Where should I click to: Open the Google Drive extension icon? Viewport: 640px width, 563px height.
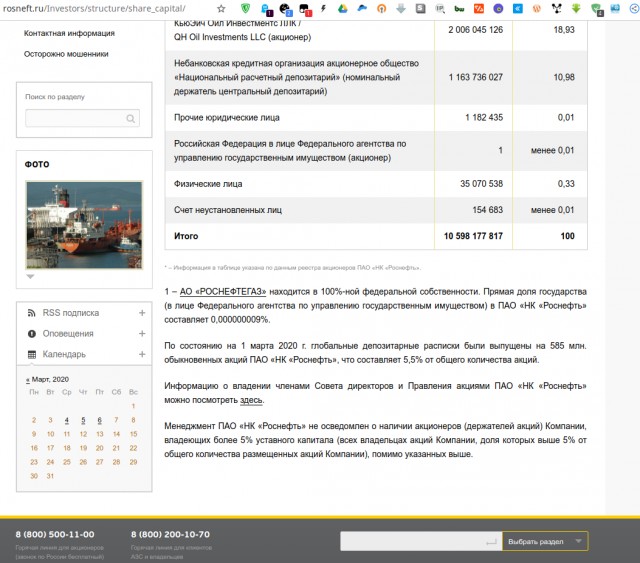click(x=342, y=8)
